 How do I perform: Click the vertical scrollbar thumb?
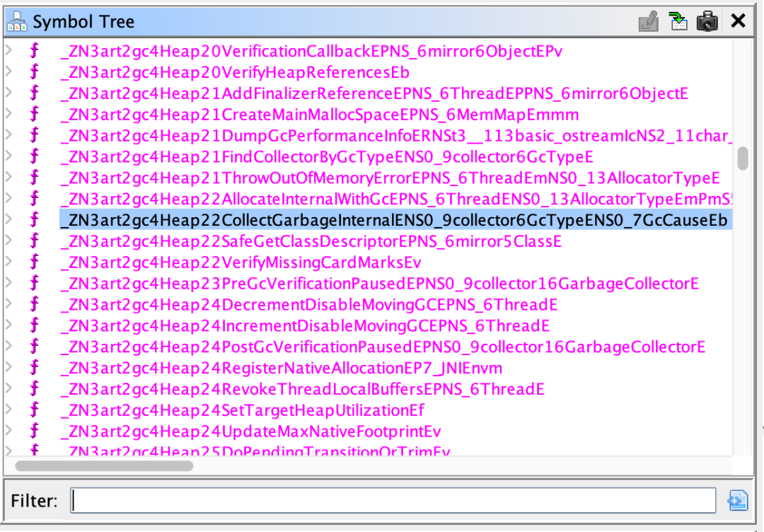pyautogui.click(x=743, y=158)
